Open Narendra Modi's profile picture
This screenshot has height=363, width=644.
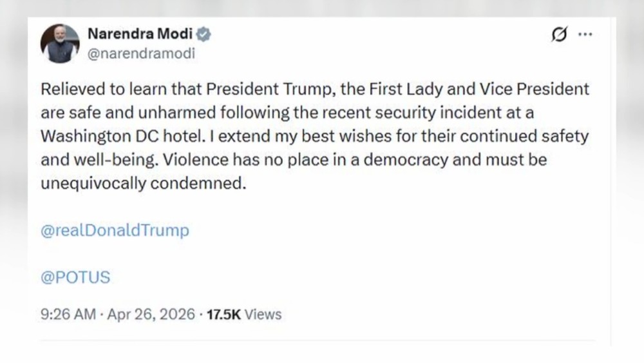point(60,44)
